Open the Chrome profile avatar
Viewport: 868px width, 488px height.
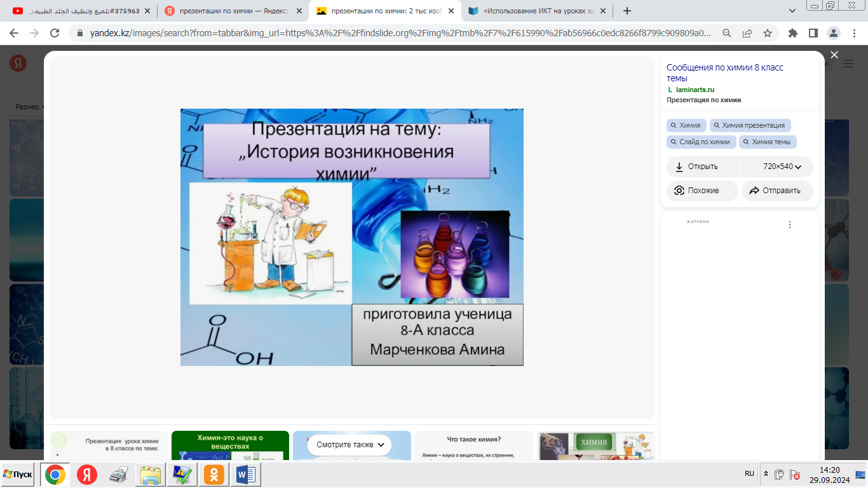(x=833, y=33)
